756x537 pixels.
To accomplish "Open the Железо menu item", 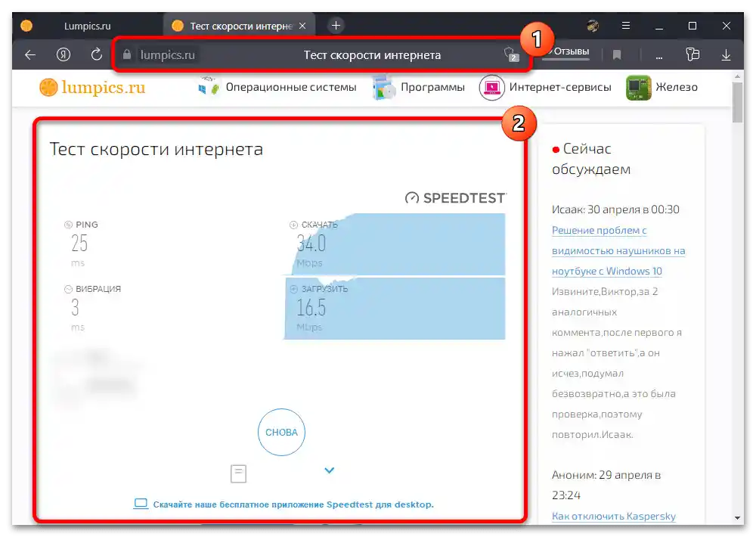I will pos(677,87).
